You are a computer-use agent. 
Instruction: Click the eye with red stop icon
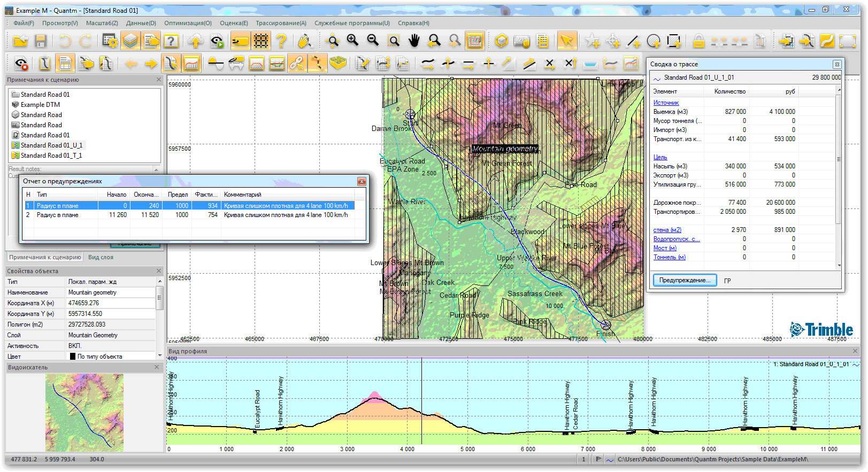pyautogui.click(x=21, y=64)
